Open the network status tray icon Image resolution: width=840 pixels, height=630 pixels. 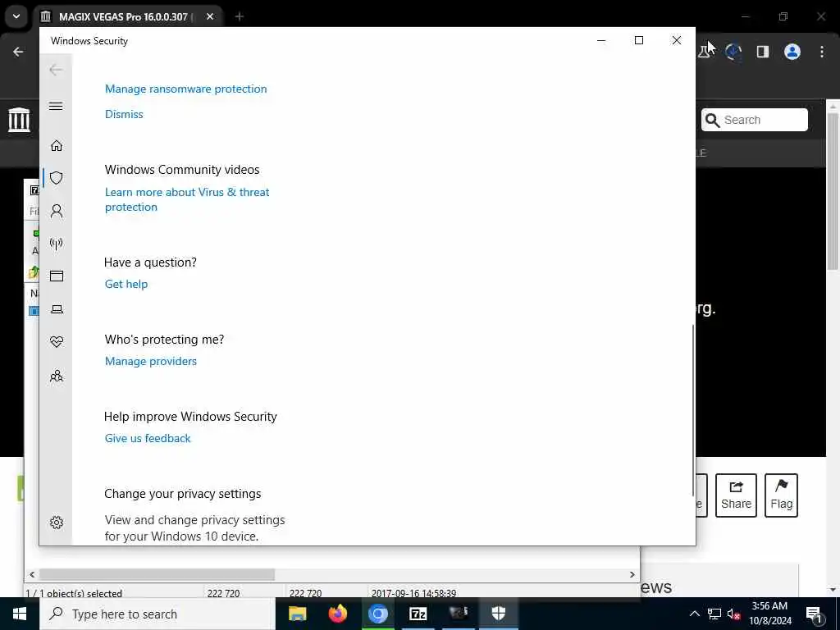tap(714, 614)
